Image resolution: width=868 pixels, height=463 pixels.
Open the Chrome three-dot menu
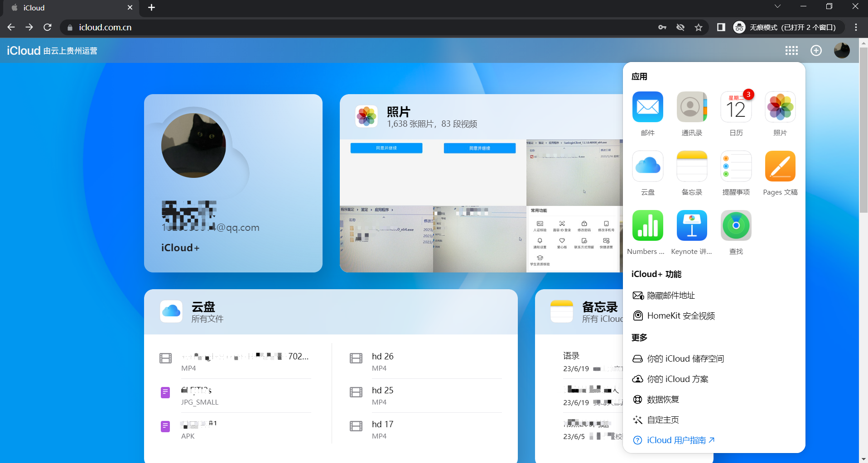click(856, 28)
